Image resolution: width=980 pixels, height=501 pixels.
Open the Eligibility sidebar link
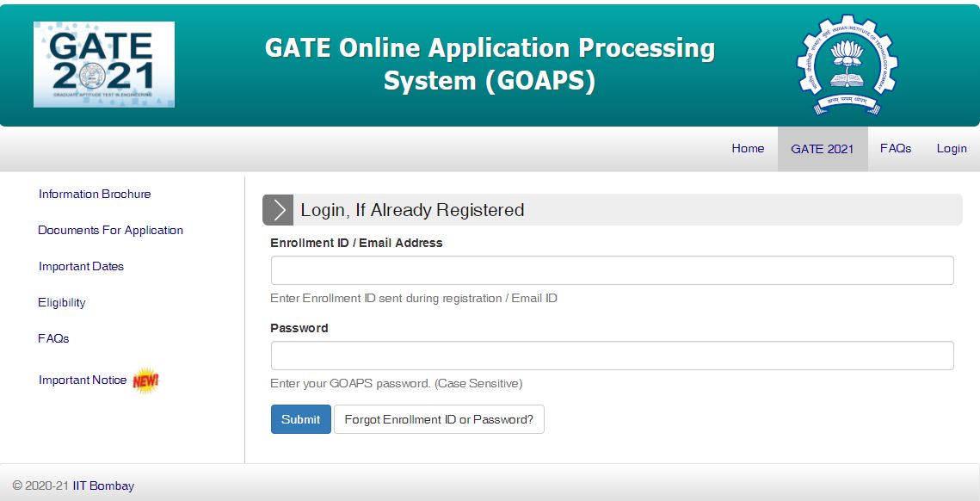[62, 303]
